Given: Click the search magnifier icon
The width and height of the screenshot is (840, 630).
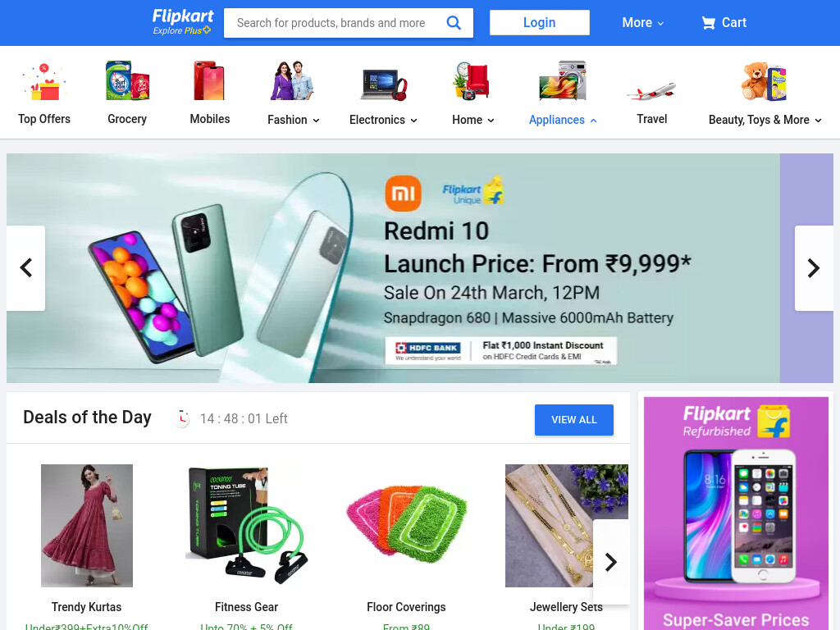Looking at the screenshot, I should click(x=453, y=22).
